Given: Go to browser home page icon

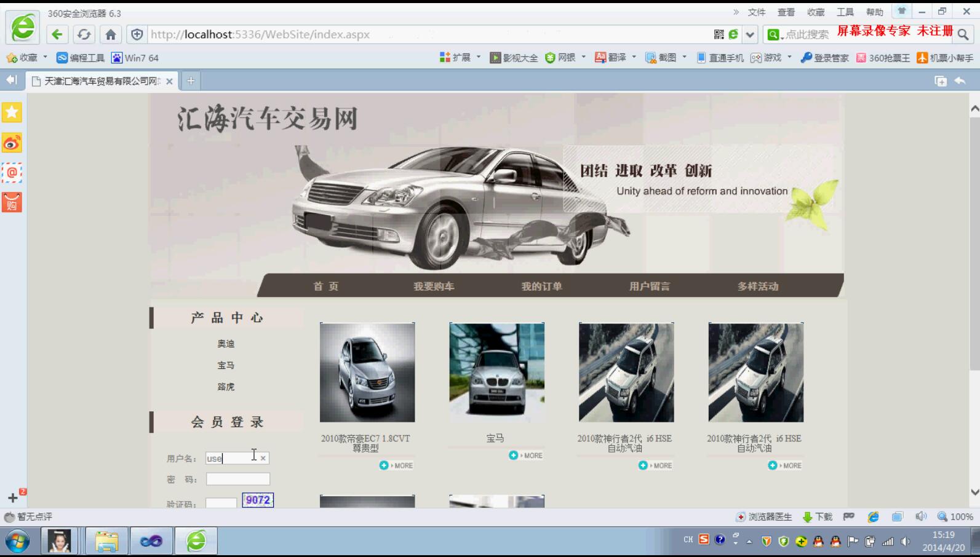Looking at the screenshot, I should click(111, 34).
